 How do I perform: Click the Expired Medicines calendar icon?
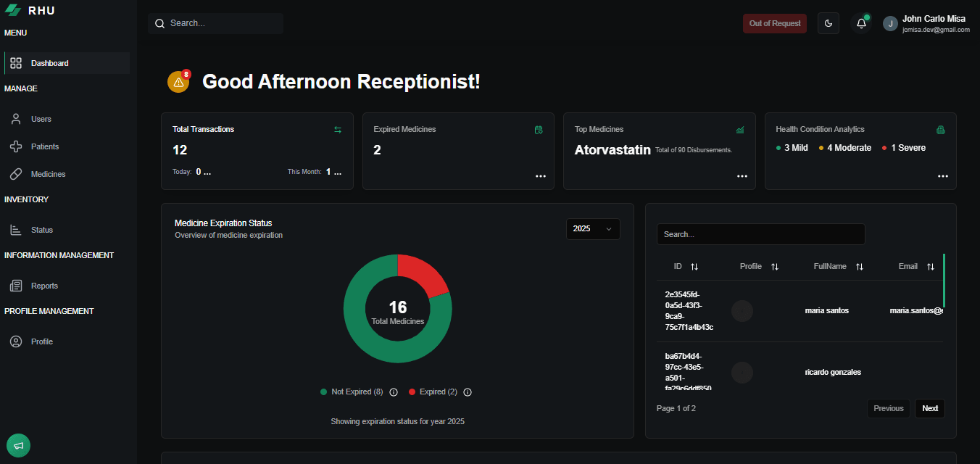[539, 130]
